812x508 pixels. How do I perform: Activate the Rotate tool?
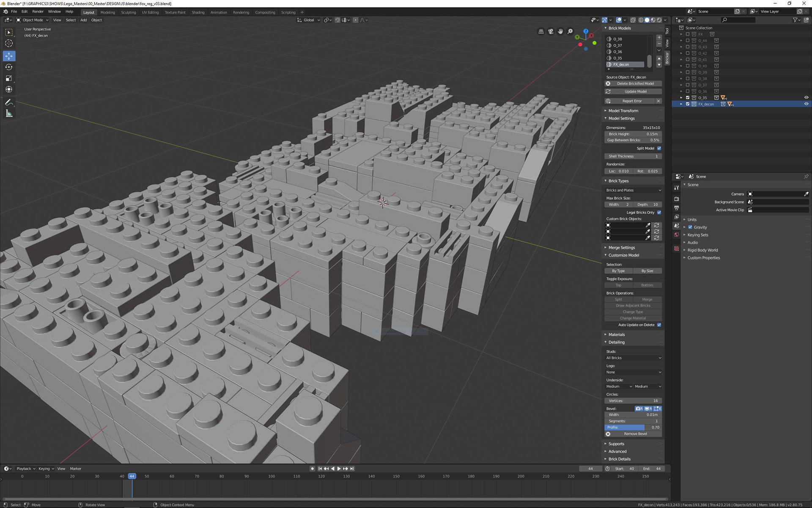(9, 67)
